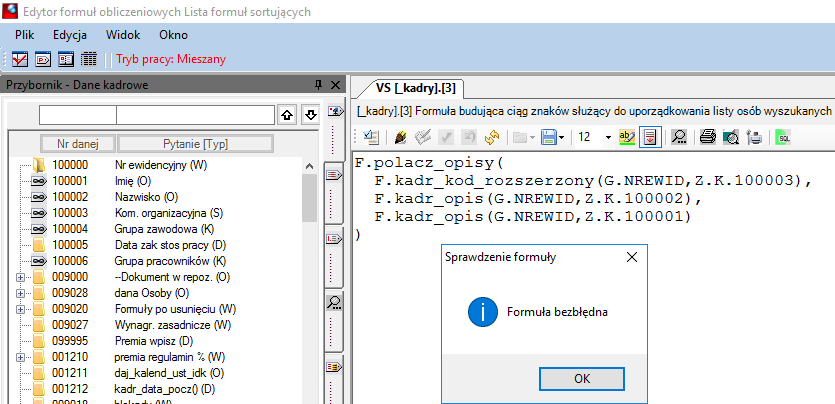835x404 pixels.
Task: Toggle the highlighted red-arrow document icon
Action: [x=650, y=137]
